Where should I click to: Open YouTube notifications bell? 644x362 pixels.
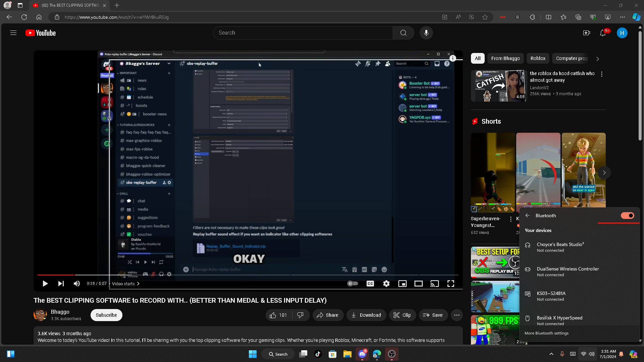pyautogui.click(x=603, y=33)
